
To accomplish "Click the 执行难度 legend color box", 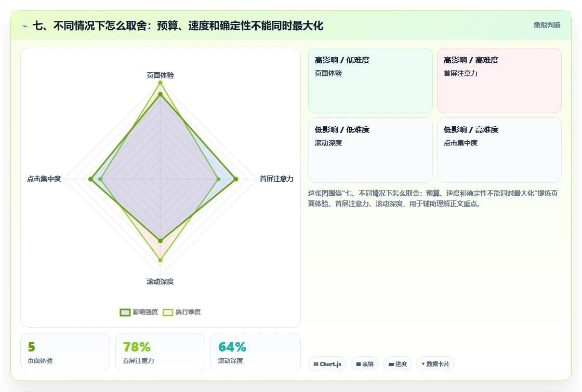I will (168, 312).
